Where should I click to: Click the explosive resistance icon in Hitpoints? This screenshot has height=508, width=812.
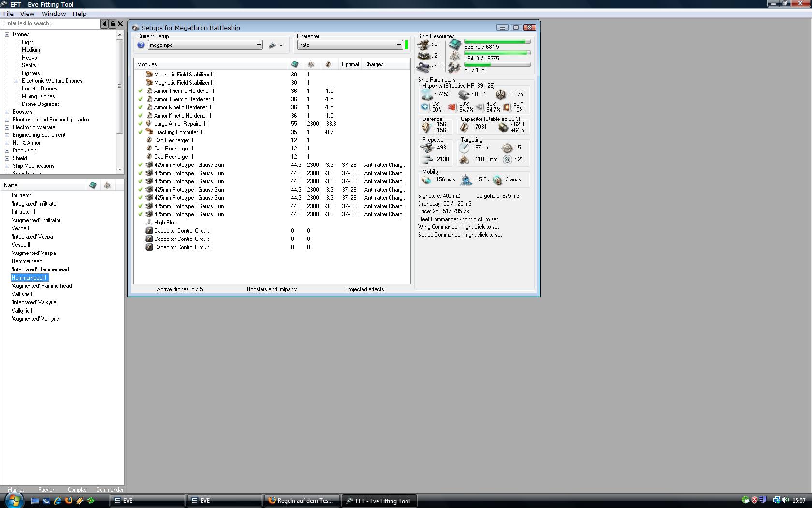click(506, 107)
